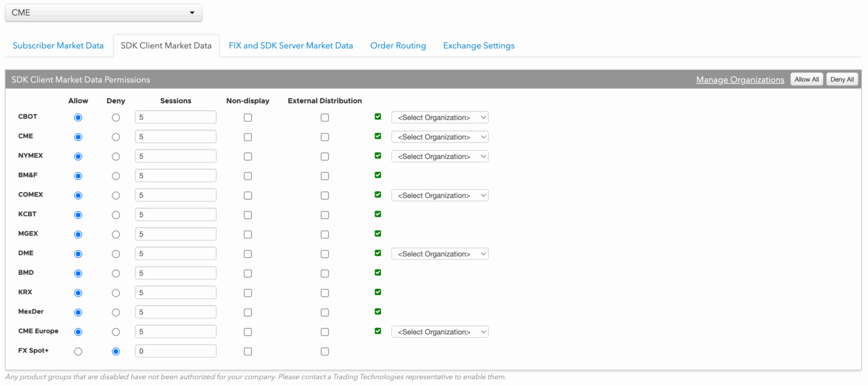
Task: Open Select Organization dropdown for CBOT
Action: [440, 118]
